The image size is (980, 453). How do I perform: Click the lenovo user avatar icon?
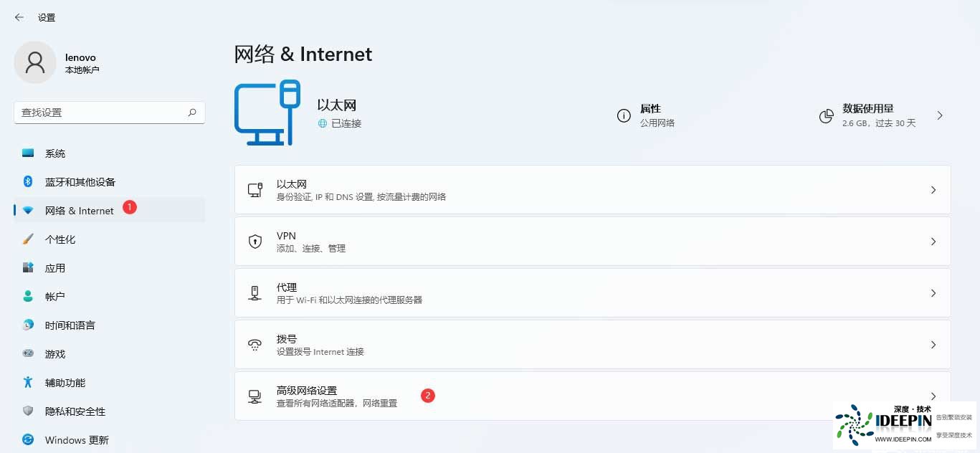coord(34,62)
